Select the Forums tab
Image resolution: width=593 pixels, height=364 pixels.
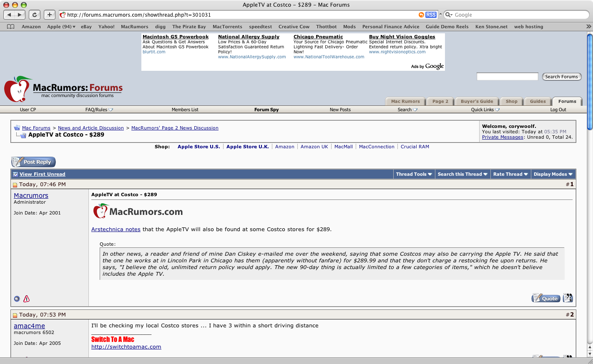tap(567, 101)
